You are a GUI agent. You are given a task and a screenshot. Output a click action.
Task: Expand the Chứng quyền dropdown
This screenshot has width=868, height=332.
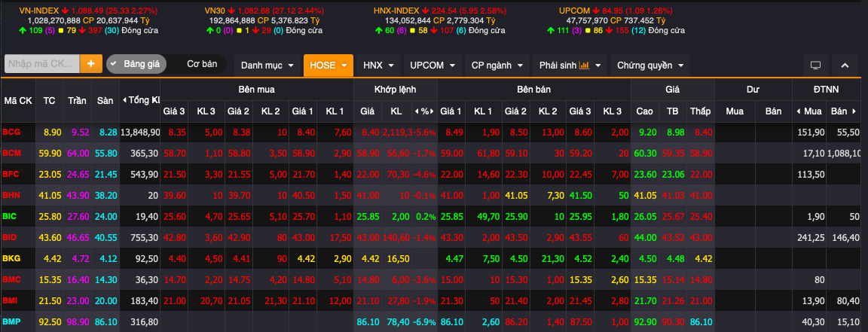[650, 65]
